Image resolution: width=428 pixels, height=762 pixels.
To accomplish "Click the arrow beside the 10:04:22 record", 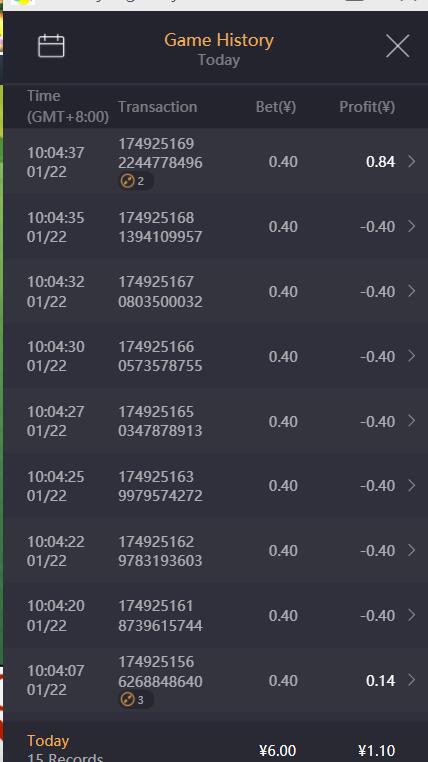I will pyautogui.click(x=411, y=550).
